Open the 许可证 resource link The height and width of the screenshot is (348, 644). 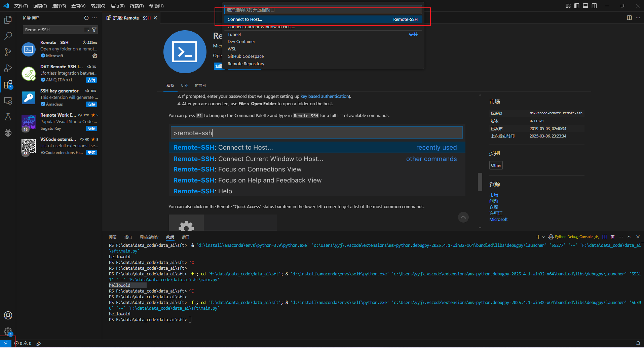(x=496, y=213)
